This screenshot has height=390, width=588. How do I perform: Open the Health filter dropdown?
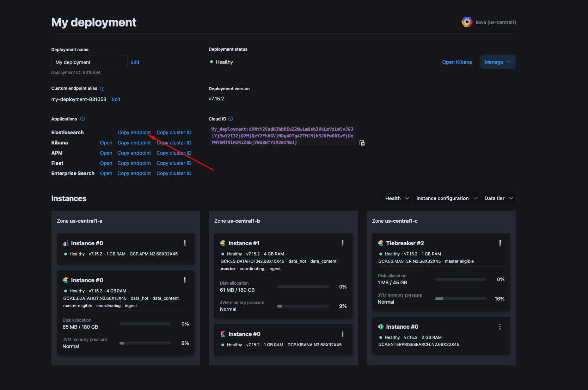coord(397,198)
